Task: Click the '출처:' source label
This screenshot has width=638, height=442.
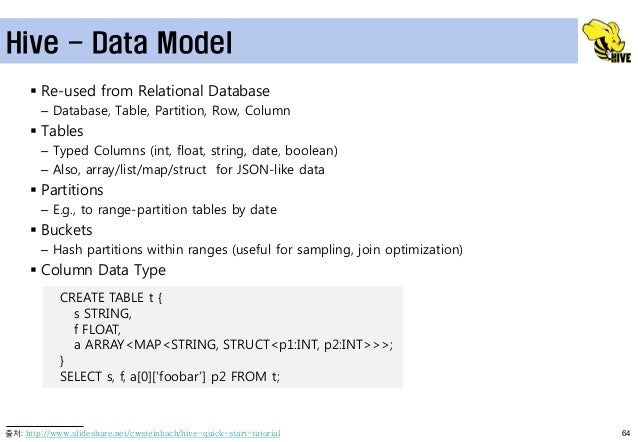Action: pyautogui.click(x=14, y=433)
